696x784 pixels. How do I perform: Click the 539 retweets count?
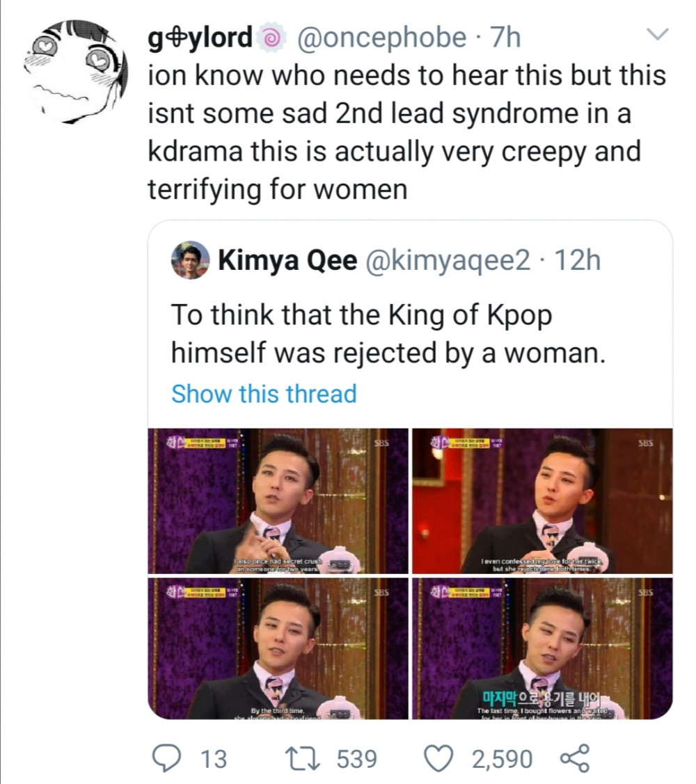pyautogui.click(x=357, y=759)
